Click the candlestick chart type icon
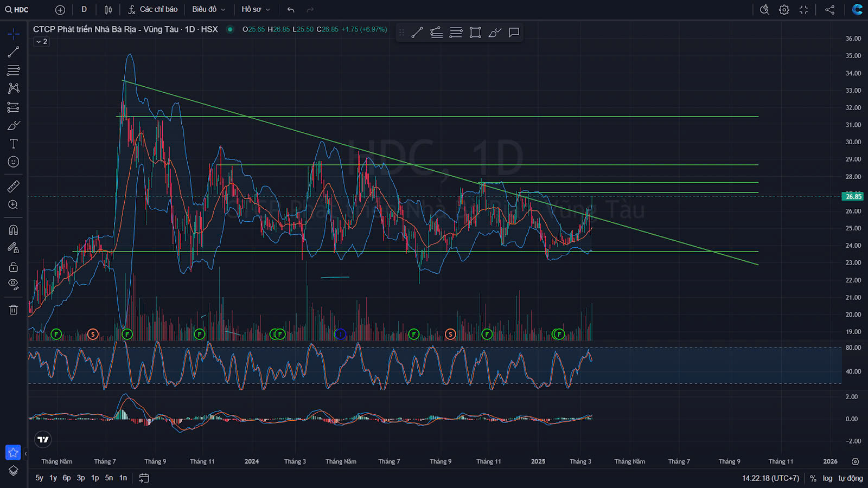The image size is (868, 488). pyautogui.click(x=108, y=10)
